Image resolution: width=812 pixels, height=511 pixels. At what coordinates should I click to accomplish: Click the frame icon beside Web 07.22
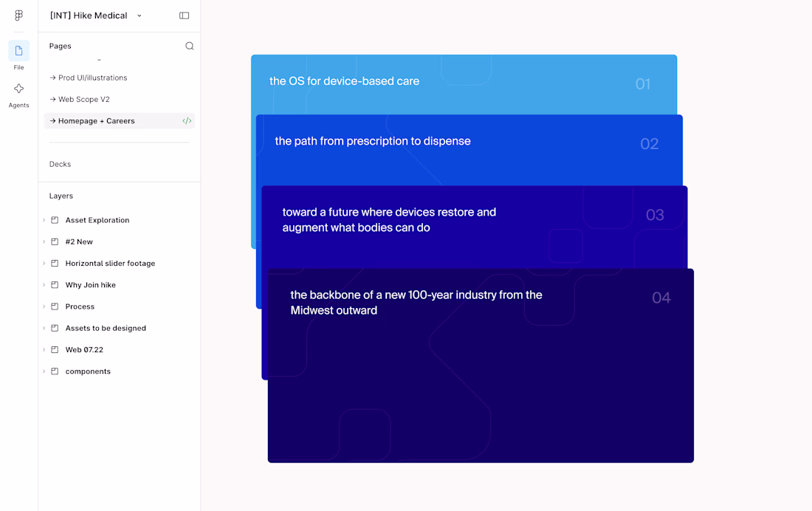(55, 350)
